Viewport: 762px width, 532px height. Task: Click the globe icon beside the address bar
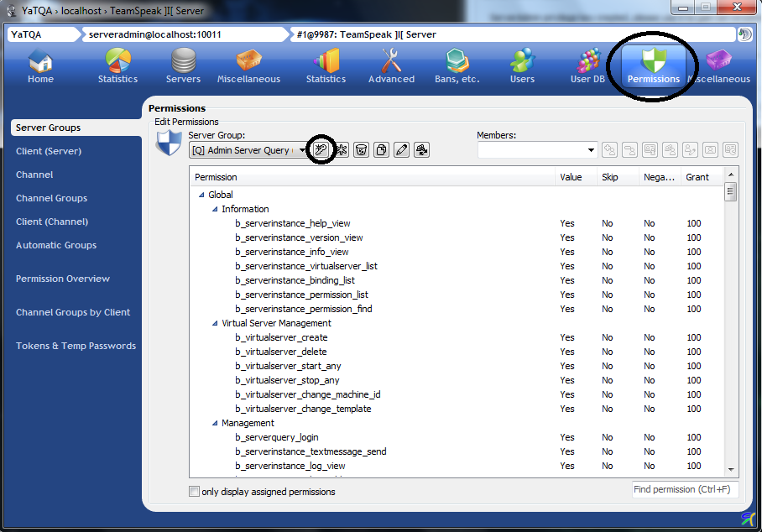[x=744, y=34]
